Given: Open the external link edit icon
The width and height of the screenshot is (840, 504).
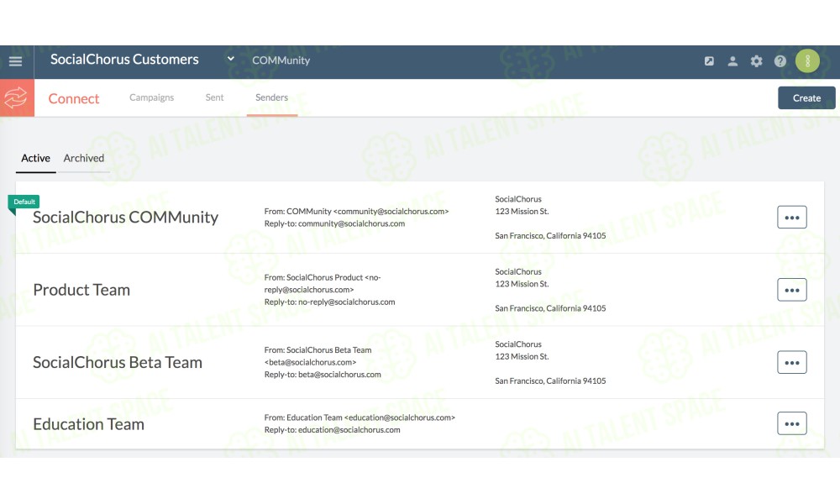Looking at the screenshot, I should coord(709,61).
